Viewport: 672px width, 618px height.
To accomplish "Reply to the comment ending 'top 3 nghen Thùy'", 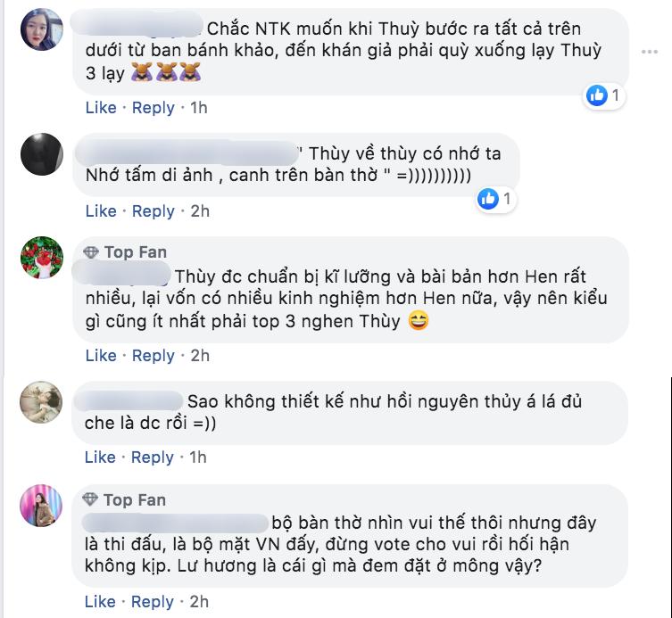I will point(153,356).
